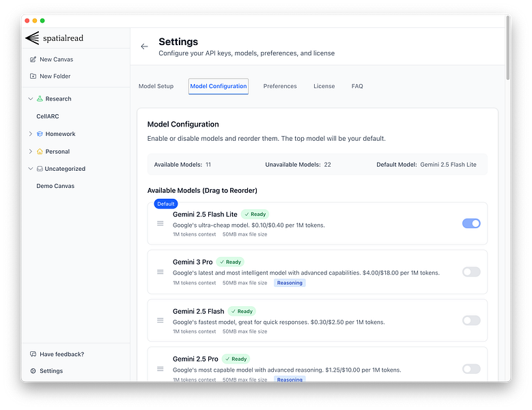Click the Ready badge for Gemini 2.5 Pro
The image size is (532, 410).
point(236,359)
